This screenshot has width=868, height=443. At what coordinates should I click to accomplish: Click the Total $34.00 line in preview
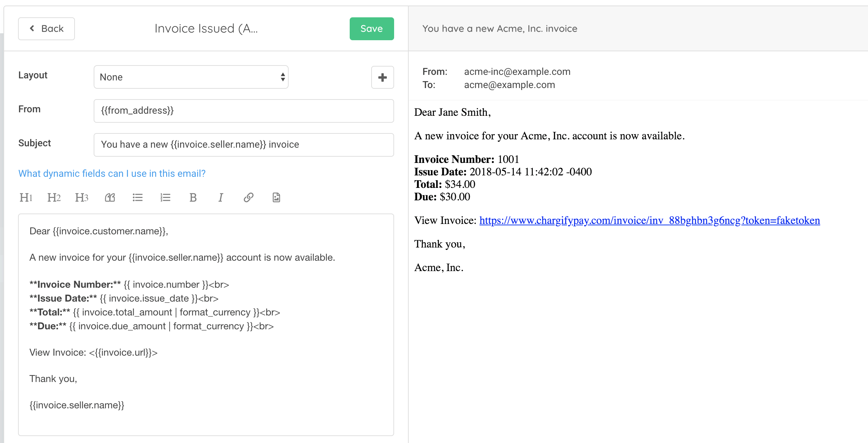click(x=445, y=184)
